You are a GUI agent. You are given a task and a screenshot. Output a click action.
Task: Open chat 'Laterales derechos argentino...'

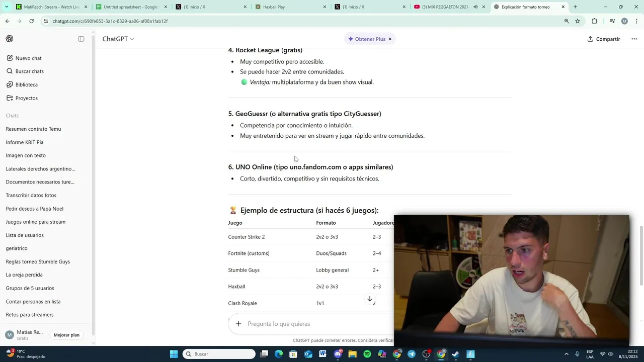[x=40, y=169]
